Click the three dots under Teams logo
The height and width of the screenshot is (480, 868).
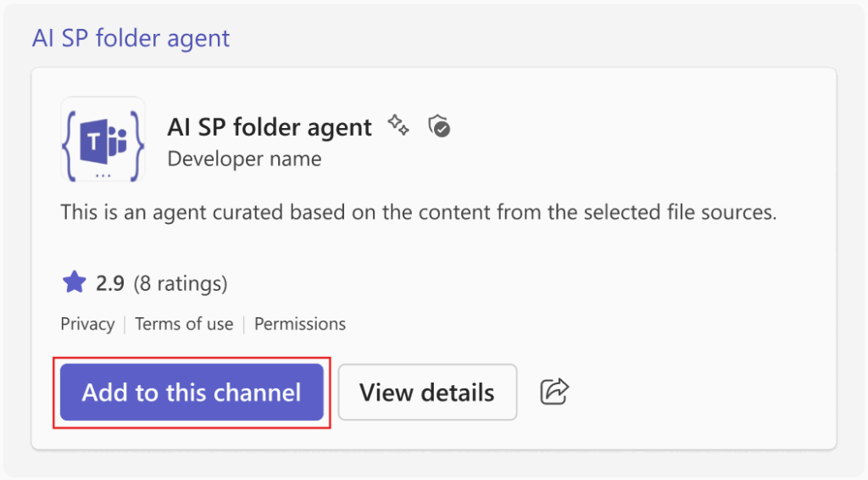coord(103,176)
